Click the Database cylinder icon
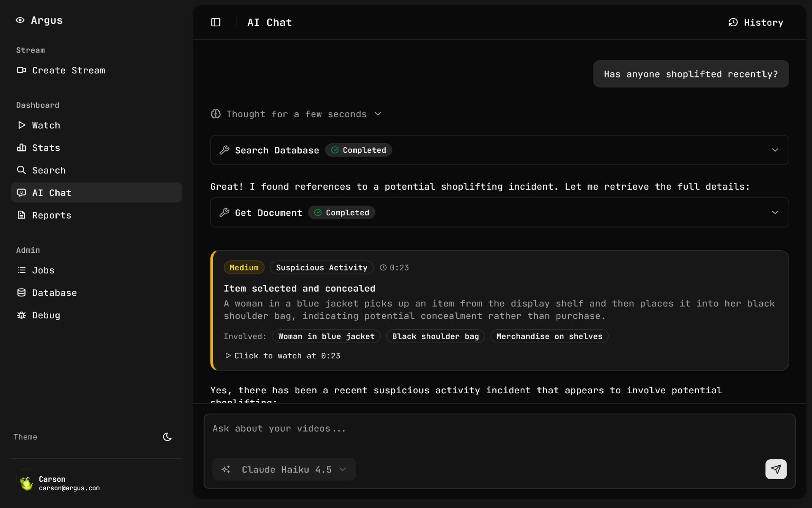This screenshot has width=812, height=508. (21, 293)
